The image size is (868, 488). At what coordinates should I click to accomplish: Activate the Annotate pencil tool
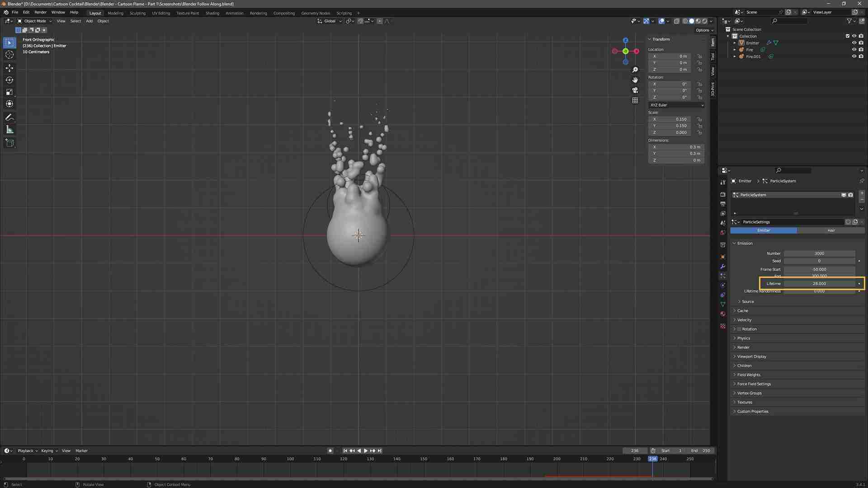(9, 117)
